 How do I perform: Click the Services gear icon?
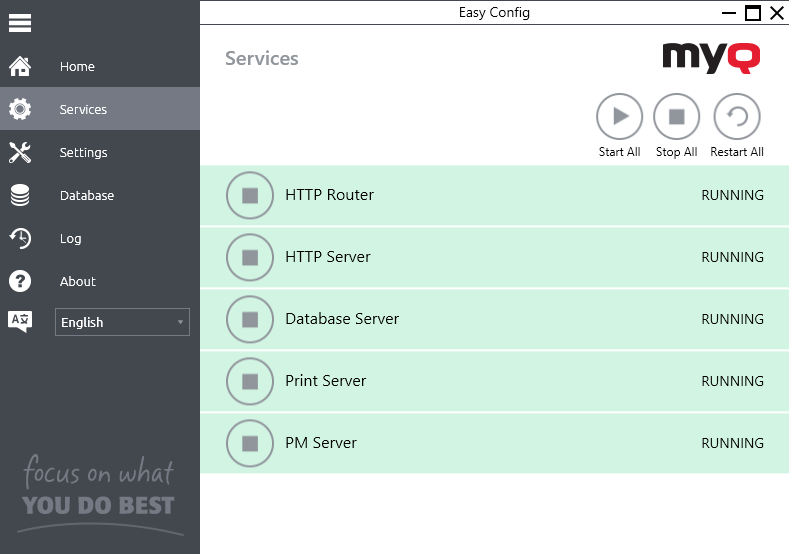tap(20, 110)
